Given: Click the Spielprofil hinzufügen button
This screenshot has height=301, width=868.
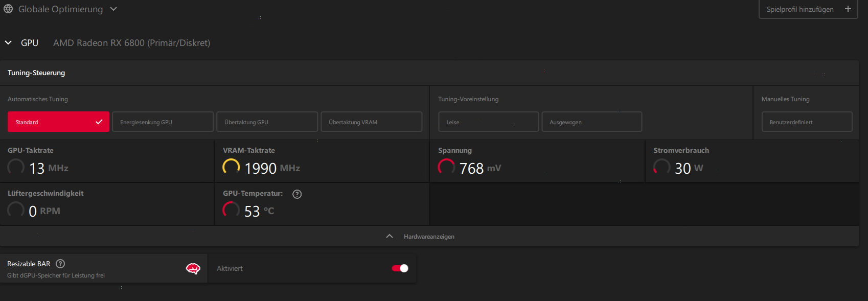Looking at the screenshot, I should coord(808,9).
